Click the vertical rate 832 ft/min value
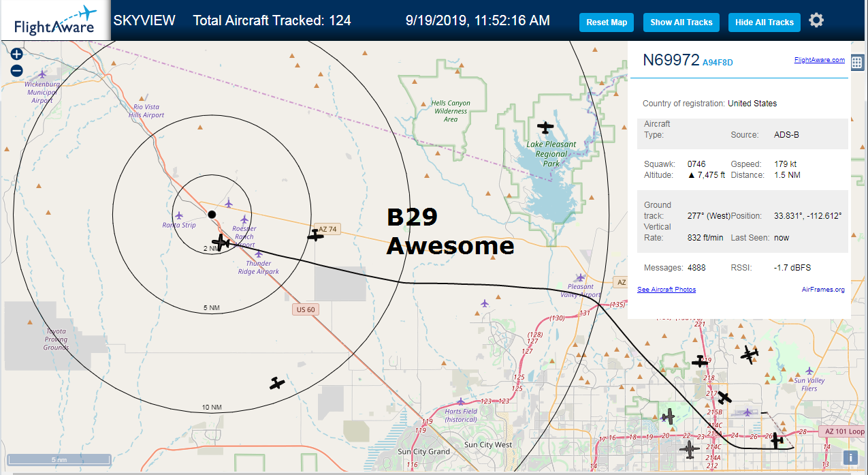868x475 pixels. [706, 238]
